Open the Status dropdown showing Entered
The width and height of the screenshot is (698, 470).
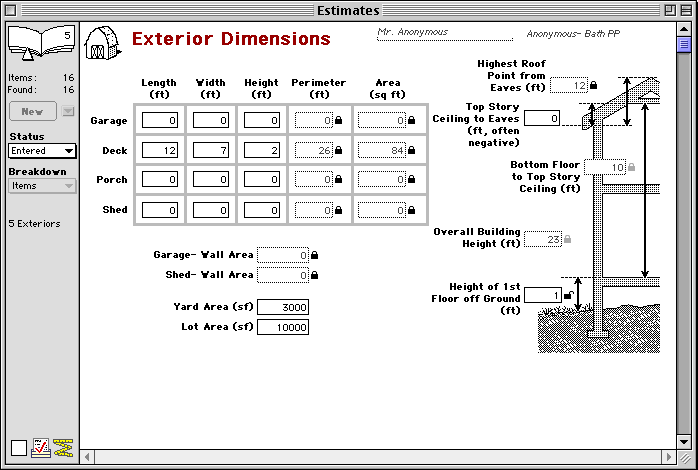point(41,151)
